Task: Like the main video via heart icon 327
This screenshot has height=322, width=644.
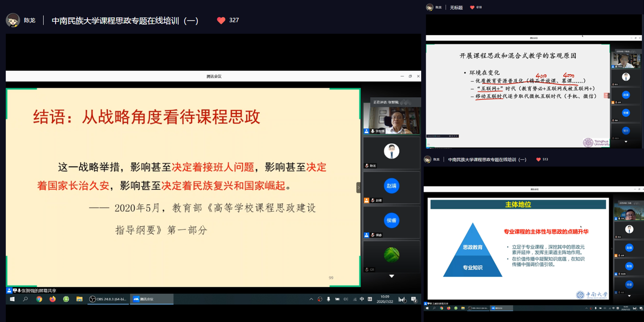Action: pyautogui.click(x=221, y=20)
